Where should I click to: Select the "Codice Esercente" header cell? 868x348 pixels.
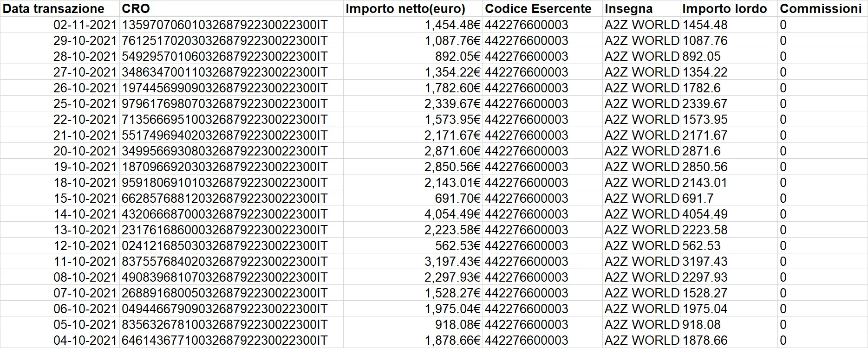tap(538, 9)
